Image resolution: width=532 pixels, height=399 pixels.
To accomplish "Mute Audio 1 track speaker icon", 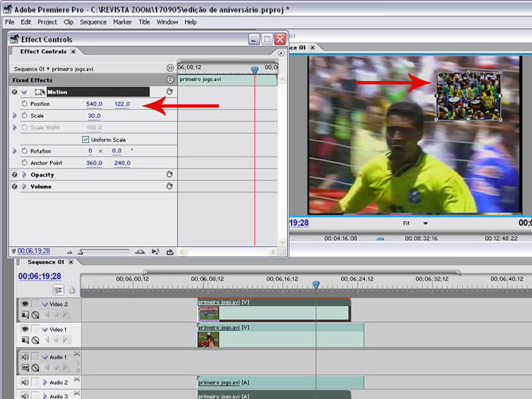I will tap(25, 357).
